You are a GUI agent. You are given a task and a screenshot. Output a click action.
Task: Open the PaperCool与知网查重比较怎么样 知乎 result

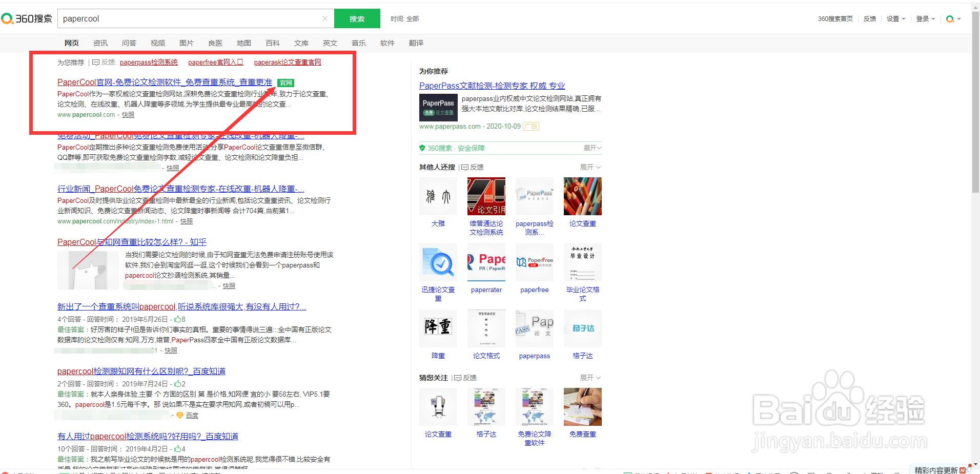[x=132, y=242]
